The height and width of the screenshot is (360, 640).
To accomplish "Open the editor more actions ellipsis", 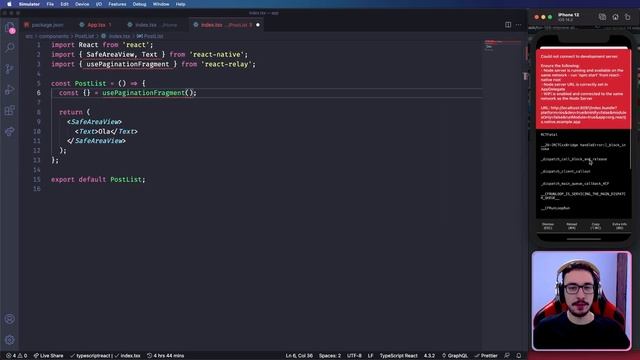I will click(518, 25).
